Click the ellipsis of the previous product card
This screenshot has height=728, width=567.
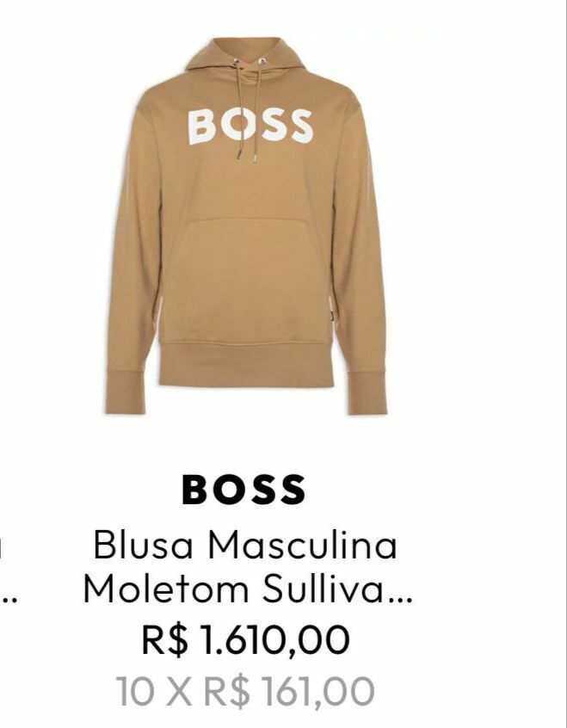pos(10,601)
